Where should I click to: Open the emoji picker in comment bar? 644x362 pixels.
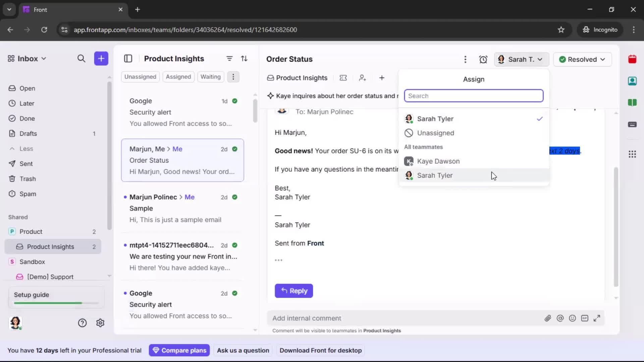573,318
